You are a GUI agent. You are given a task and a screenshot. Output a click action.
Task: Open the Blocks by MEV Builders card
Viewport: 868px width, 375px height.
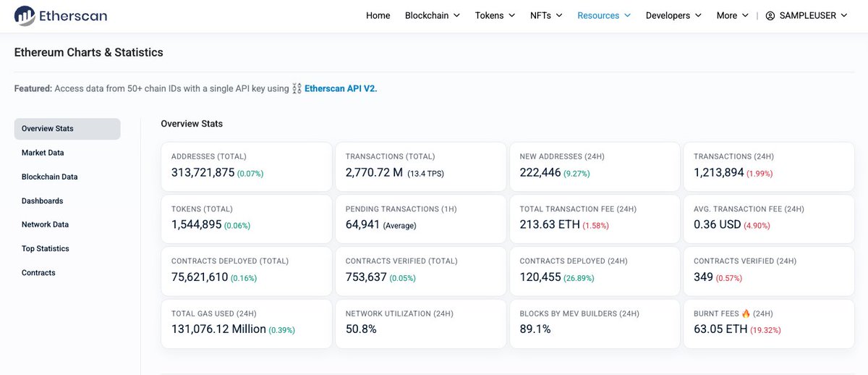595,324
